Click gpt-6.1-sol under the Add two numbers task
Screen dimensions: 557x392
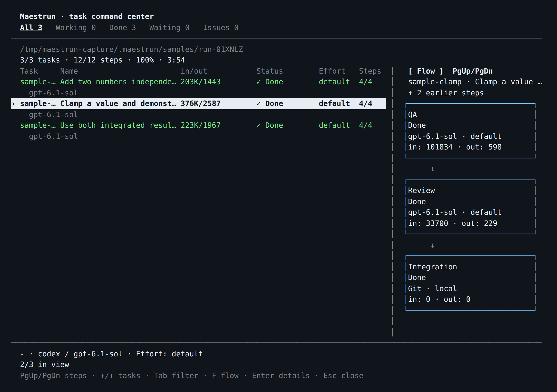pos(53,93)
